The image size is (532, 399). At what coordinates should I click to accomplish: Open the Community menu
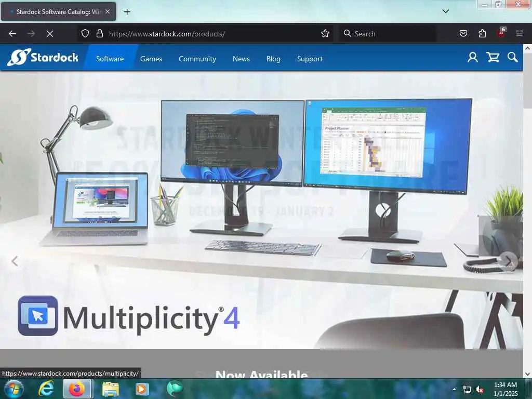(197, 59)
